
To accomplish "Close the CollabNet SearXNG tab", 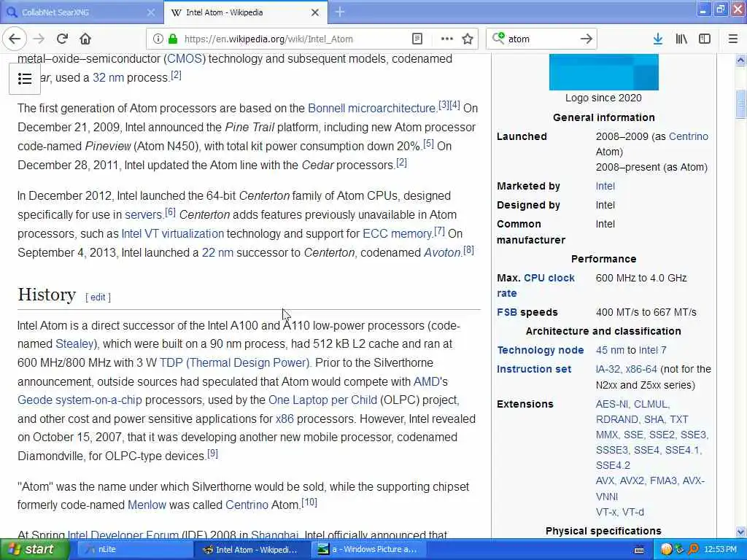I will (150, 13).
